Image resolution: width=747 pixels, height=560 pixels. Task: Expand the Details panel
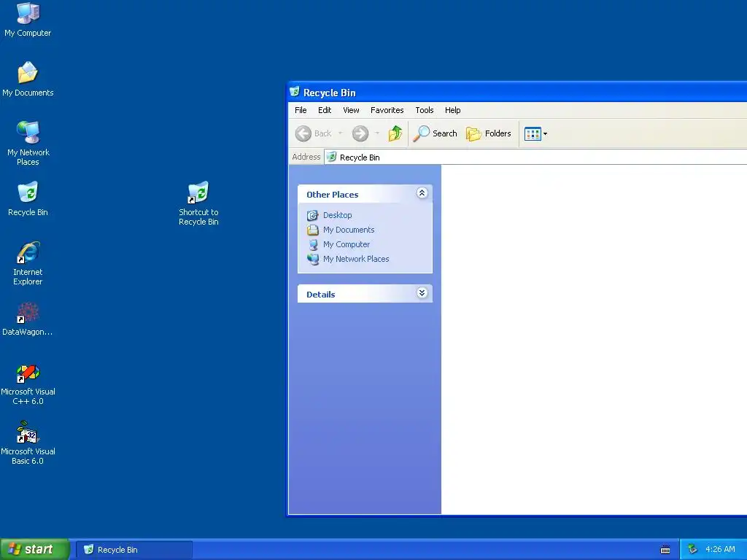pyautogui.click(x=422, y=293)
